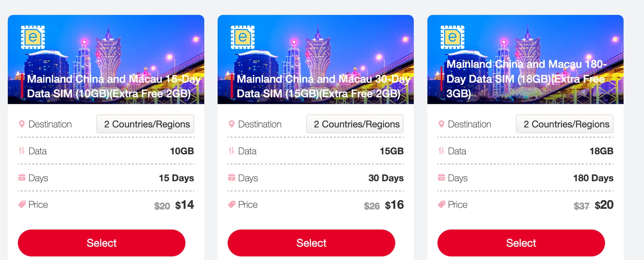Click the Price tag icon in 30-Day plan

pyautogui.click(x=231, y=204)
